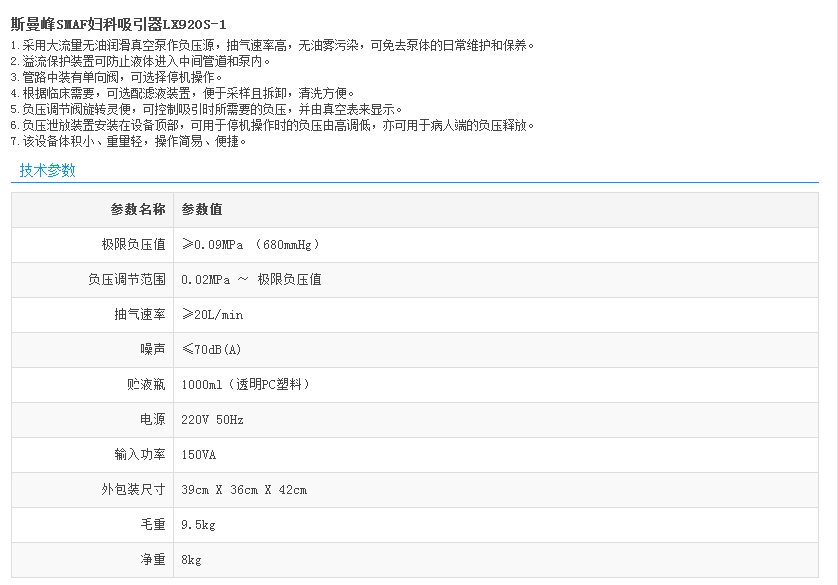838x585 pixels.
Task: Click the ≥0.09MPa (680mmHg) value cell
Action: click(x=250, y=244)
